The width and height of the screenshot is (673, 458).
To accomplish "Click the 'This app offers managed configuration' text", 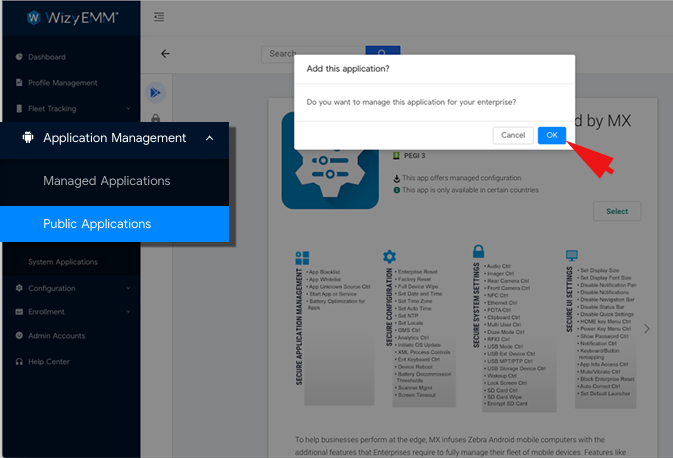I will pyautogui.click(x=461, y=178).
